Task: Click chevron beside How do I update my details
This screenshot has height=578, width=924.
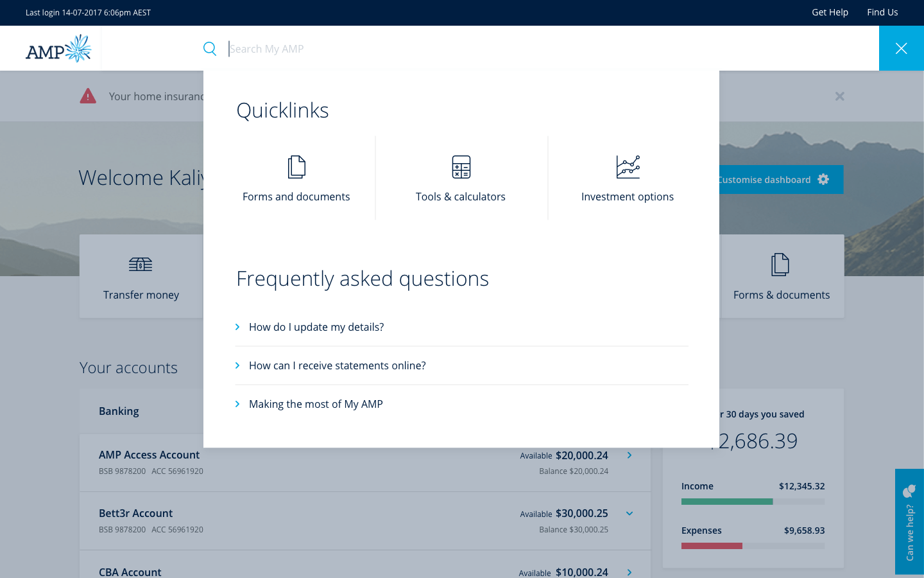Action: coord(237,327)
